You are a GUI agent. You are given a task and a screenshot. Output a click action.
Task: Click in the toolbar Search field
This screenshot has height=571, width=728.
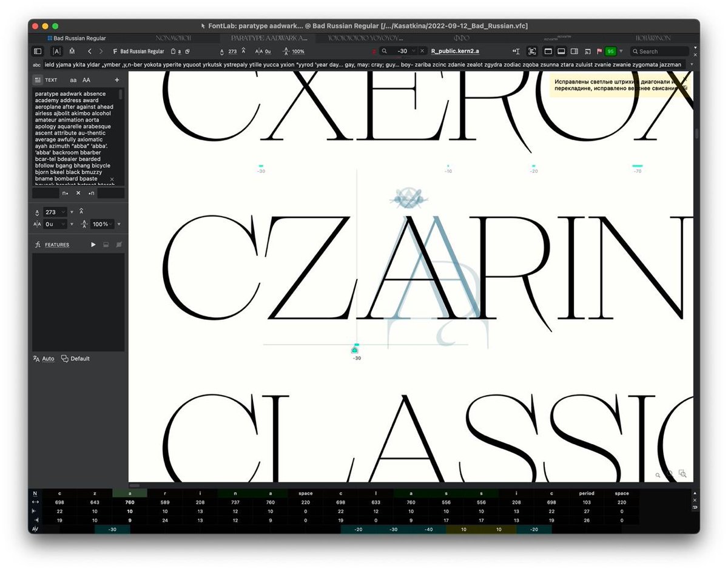tap(660, 52)
